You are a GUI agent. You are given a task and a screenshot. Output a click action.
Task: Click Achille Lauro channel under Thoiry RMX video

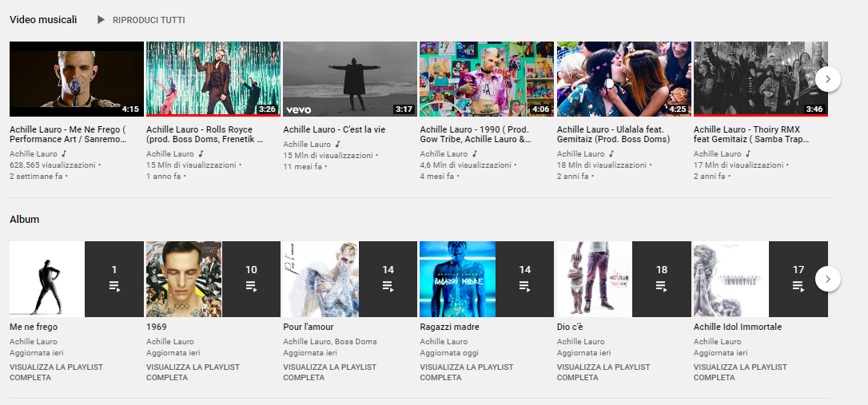pos(718,154)
